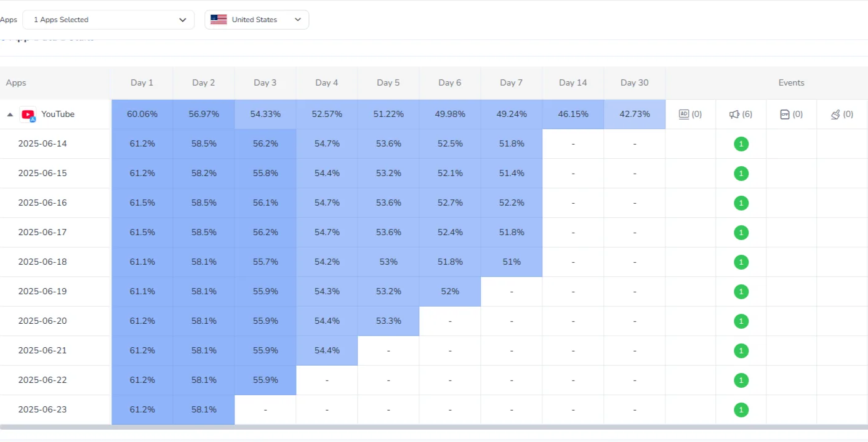Select the Day 1 column header
This screenshot has width=868, height=442.
pyautogui.click(x=142, y=82)
